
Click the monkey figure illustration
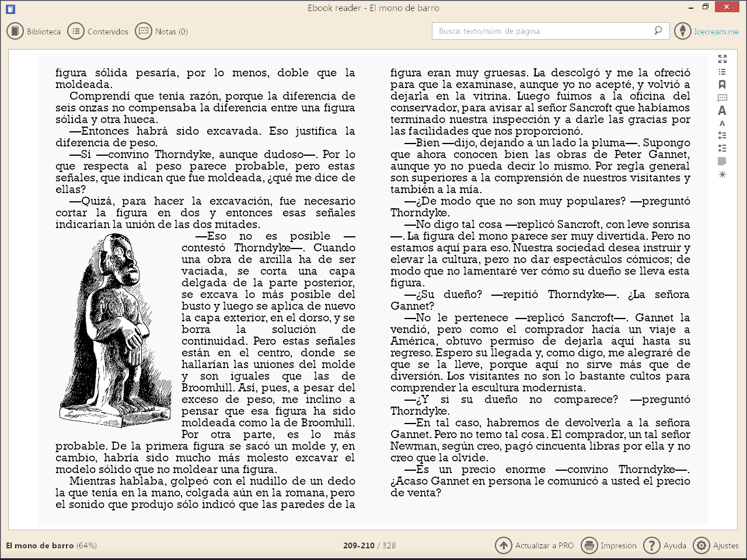pos(116,330)
